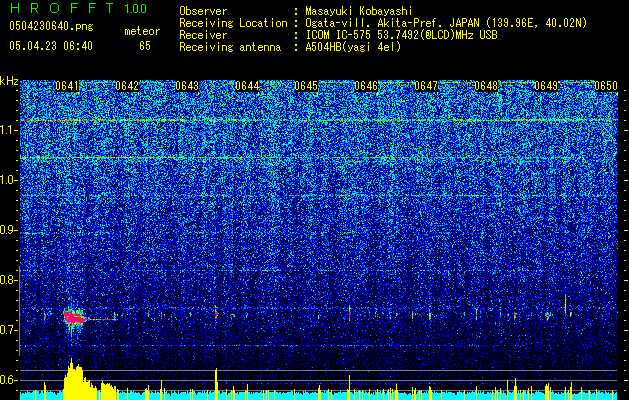This screenshot has width=629, height=400.
Task: Click the Receiving Location label
Action: point(233,23)
